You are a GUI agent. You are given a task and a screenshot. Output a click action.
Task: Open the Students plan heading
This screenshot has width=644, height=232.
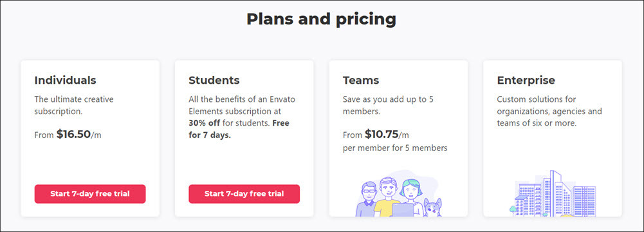pos(214,80)
